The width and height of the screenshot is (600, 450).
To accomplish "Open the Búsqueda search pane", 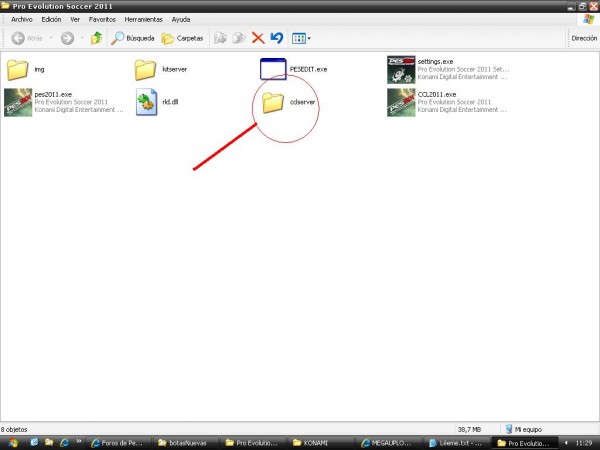I will tap(132, 38).
